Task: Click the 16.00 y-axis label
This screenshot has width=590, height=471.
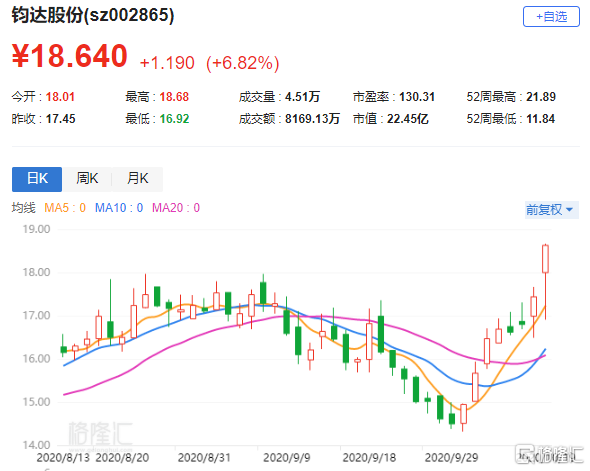Action: point(36,359)
